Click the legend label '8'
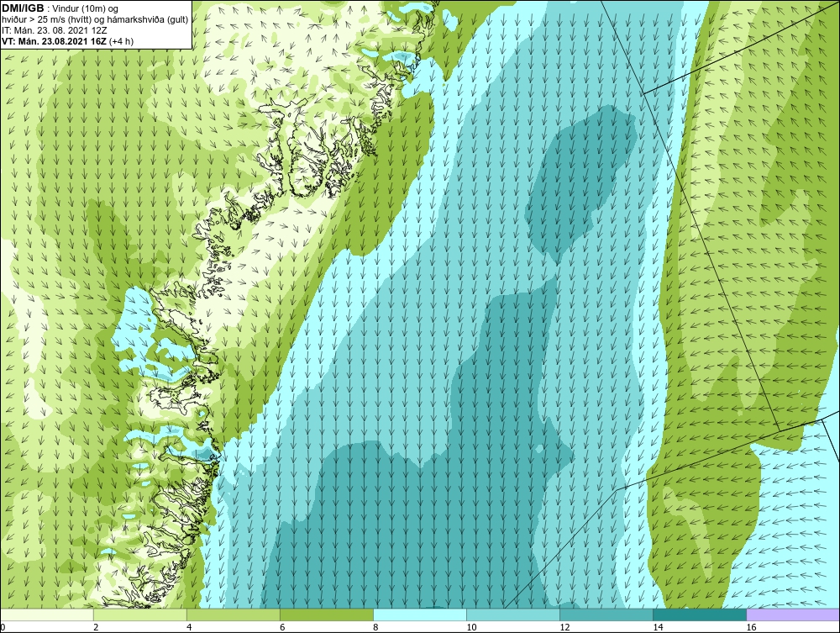This screenshot has height=633, width=840. 376,628
